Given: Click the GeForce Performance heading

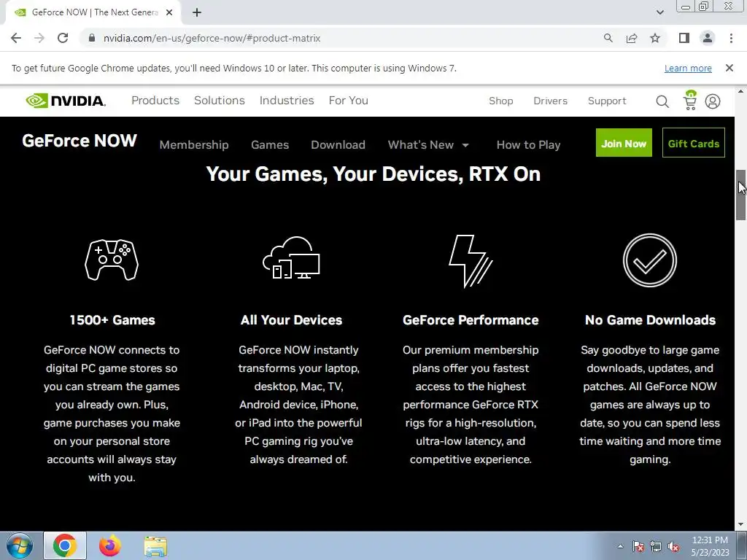Looking at the screenshot, I should (x=471, y=320).
